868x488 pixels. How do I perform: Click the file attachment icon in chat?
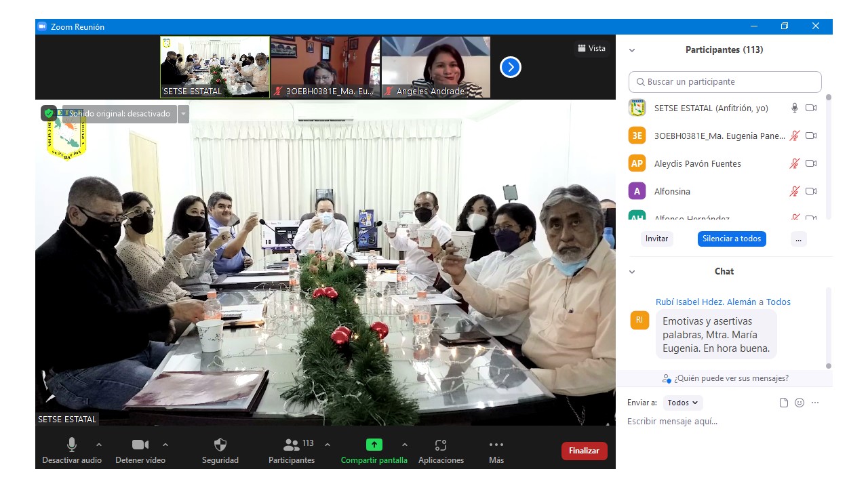[784, 403]
